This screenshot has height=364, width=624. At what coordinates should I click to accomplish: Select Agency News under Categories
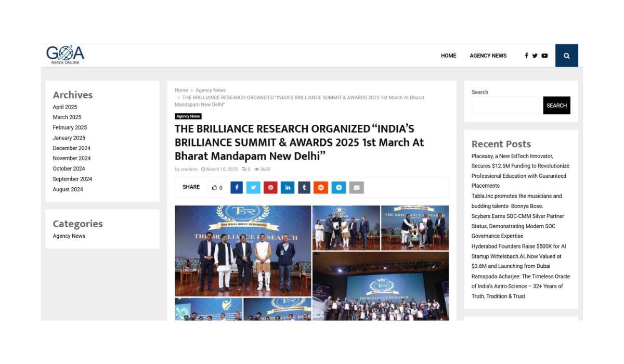69,236
